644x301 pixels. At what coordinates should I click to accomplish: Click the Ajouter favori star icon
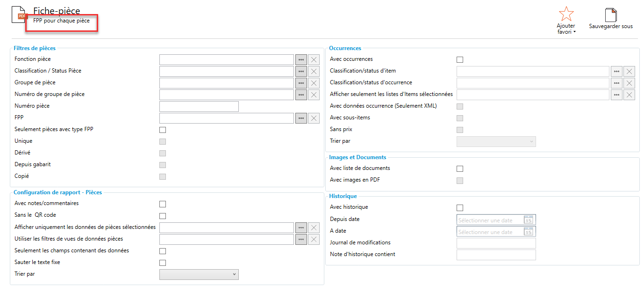click(x=566, y=14)
